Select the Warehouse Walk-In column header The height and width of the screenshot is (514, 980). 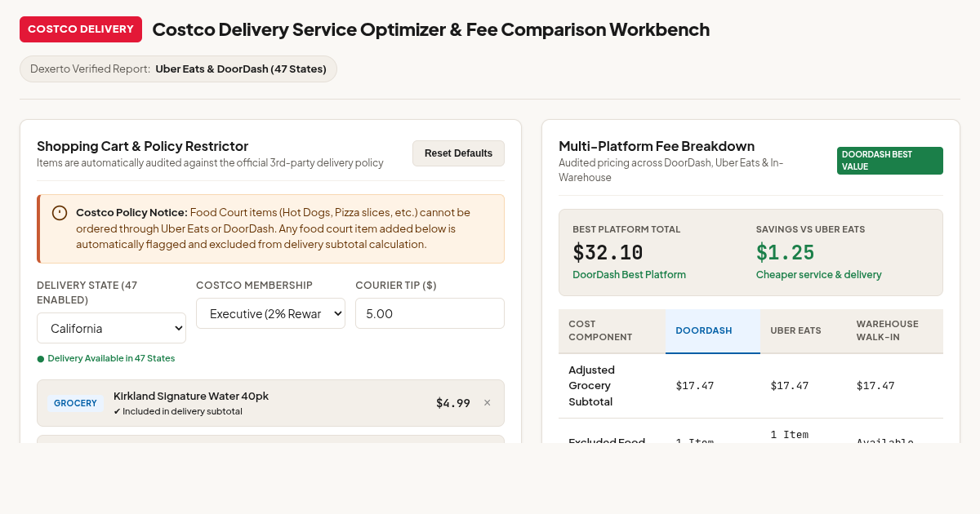[x=895, y=330]
